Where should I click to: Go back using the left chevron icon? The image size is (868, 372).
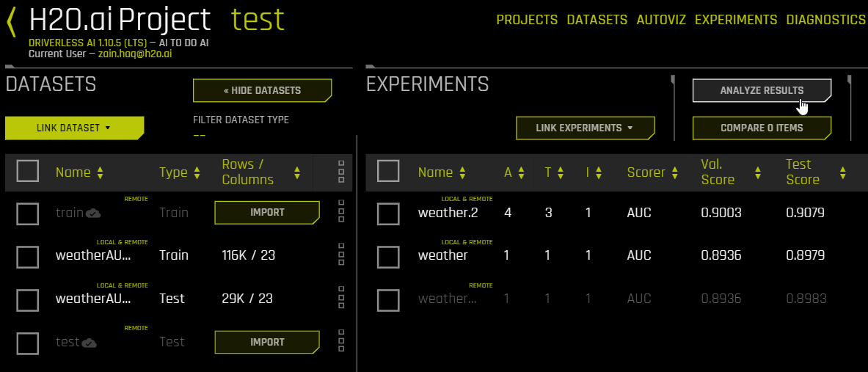tap(12, 21)
